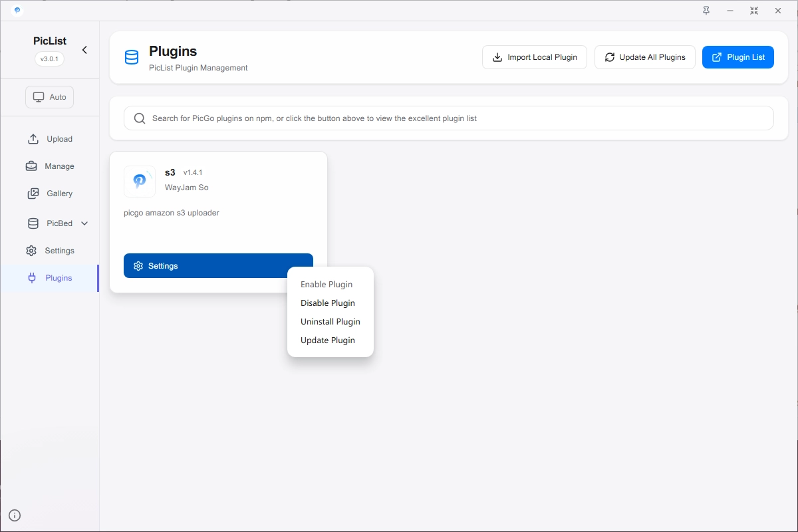Switch theme using the Auto button
Screen dimensions: 798x532
(x=50, y=97)
